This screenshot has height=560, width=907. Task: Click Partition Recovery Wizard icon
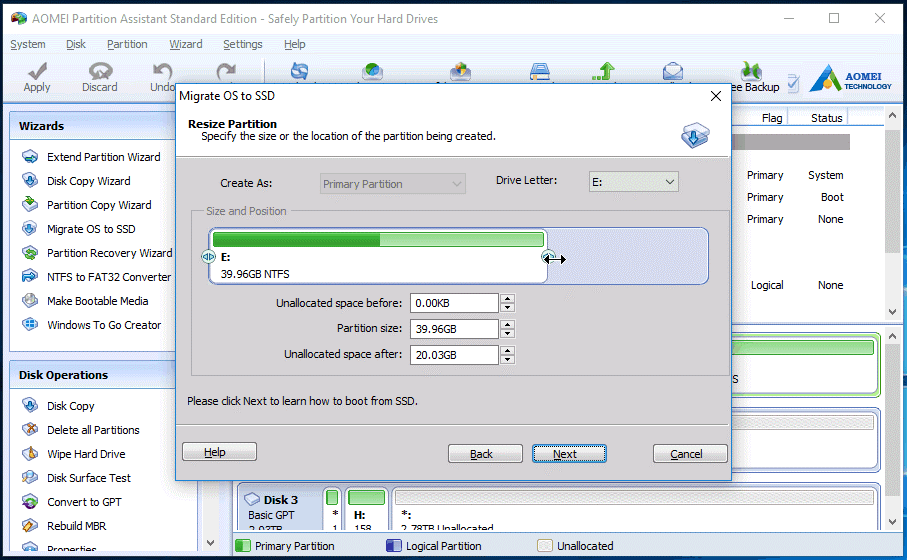[30, 253]
